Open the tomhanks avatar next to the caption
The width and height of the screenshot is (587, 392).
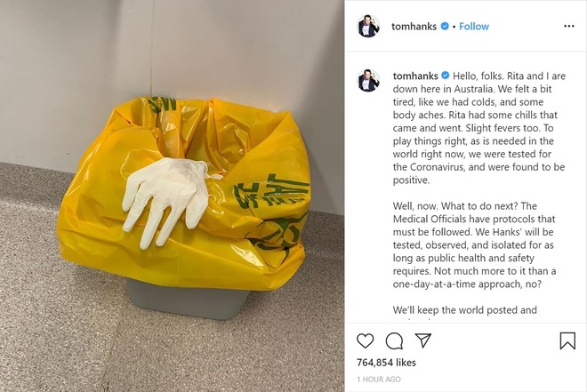tap(369, 80)
